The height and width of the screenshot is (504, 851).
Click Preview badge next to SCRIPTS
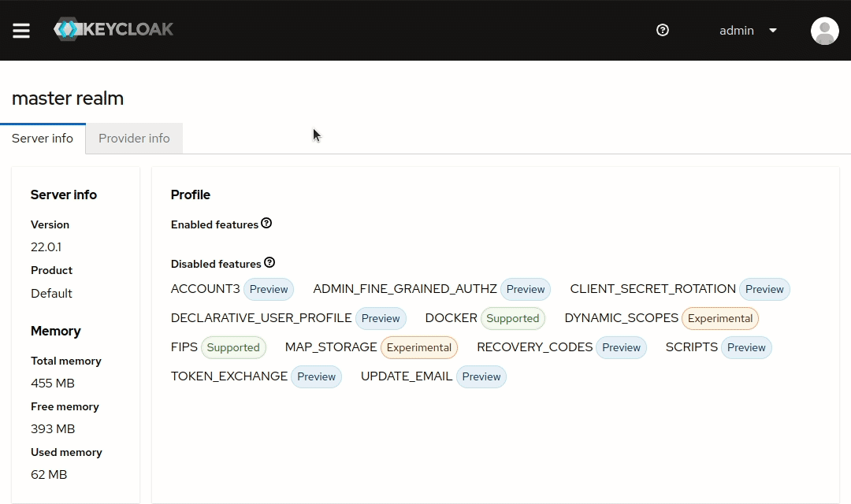pos(746,348)
